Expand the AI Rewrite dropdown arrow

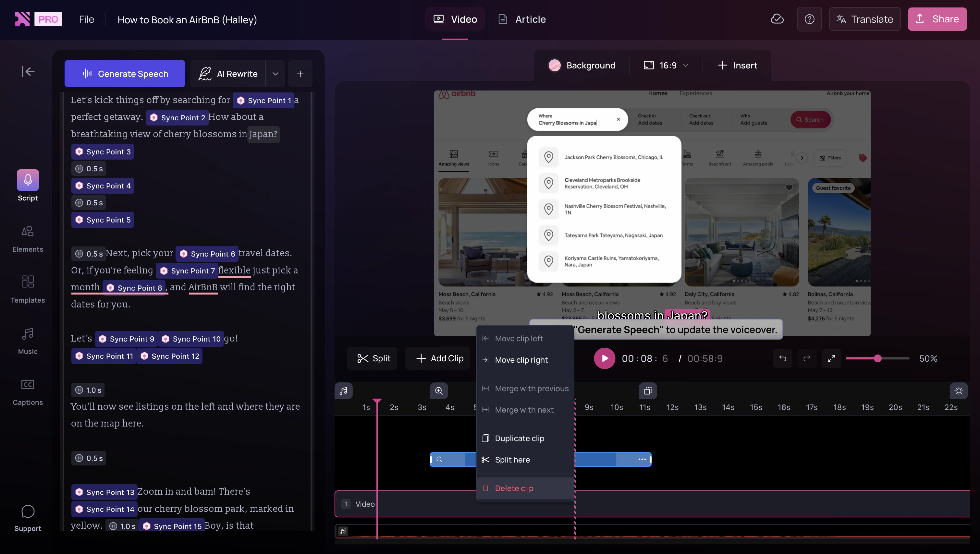pos(276,74)
